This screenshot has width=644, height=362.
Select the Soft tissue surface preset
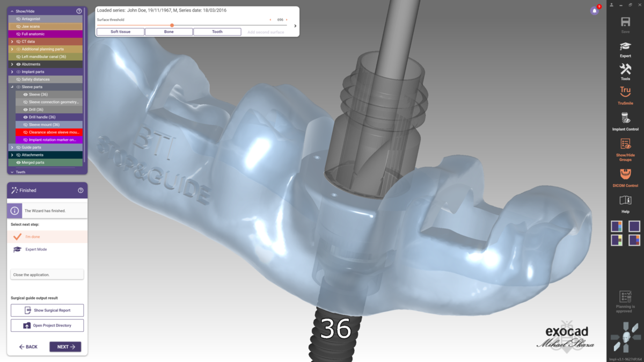coord(120,32)
